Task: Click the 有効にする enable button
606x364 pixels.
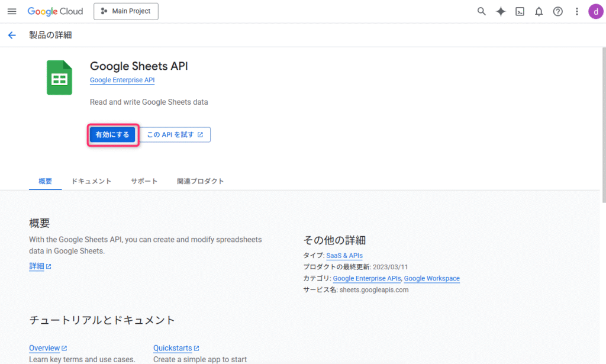Action: (112, 134)
